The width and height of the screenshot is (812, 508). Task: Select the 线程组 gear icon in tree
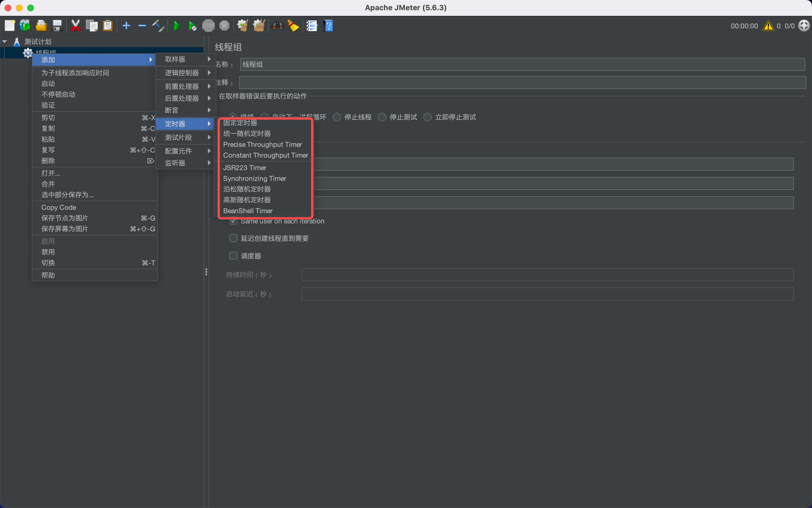click(x=27, y=53)
